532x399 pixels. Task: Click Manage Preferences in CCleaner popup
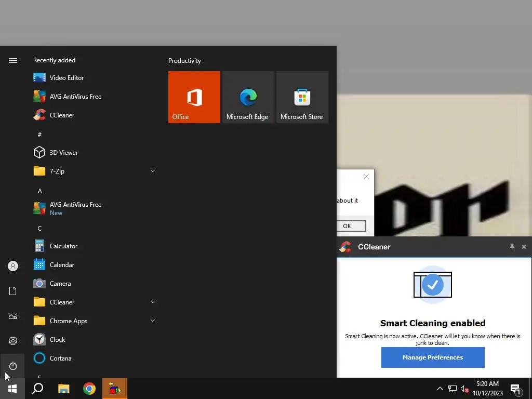coord(433,357)
